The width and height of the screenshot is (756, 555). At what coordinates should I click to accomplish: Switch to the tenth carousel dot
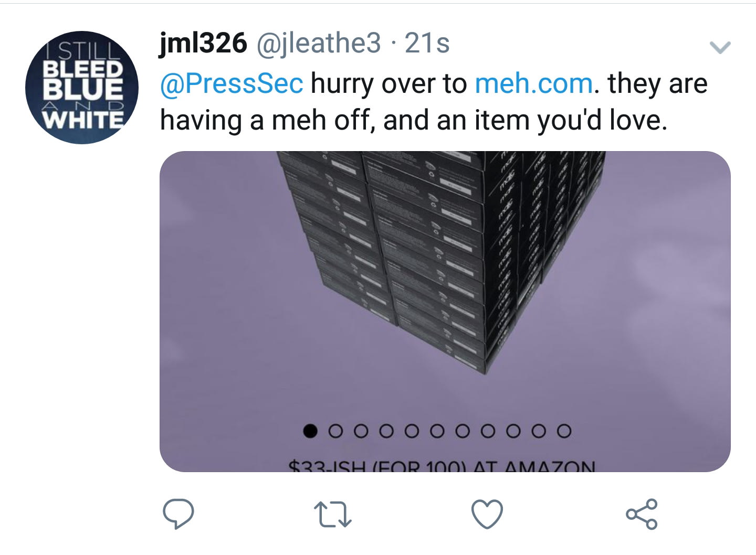tap(538, 431)
